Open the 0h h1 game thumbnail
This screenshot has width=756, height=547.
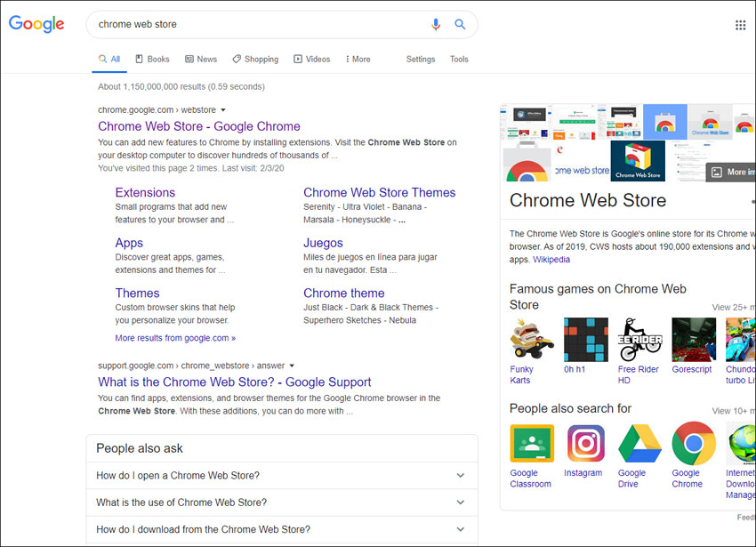click(x=586, y=339)
